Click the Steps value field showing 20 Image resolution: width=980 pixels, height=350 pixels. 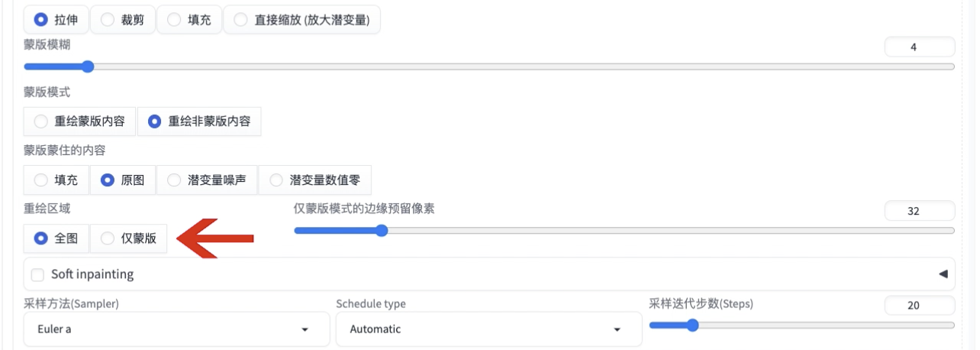(x=919, y=306)
